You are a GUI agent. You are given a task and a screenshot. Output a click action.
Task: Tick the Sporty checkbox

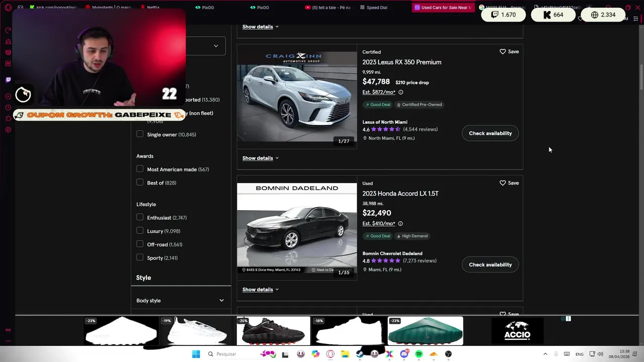pyautogui.click(x=140, y=257)
